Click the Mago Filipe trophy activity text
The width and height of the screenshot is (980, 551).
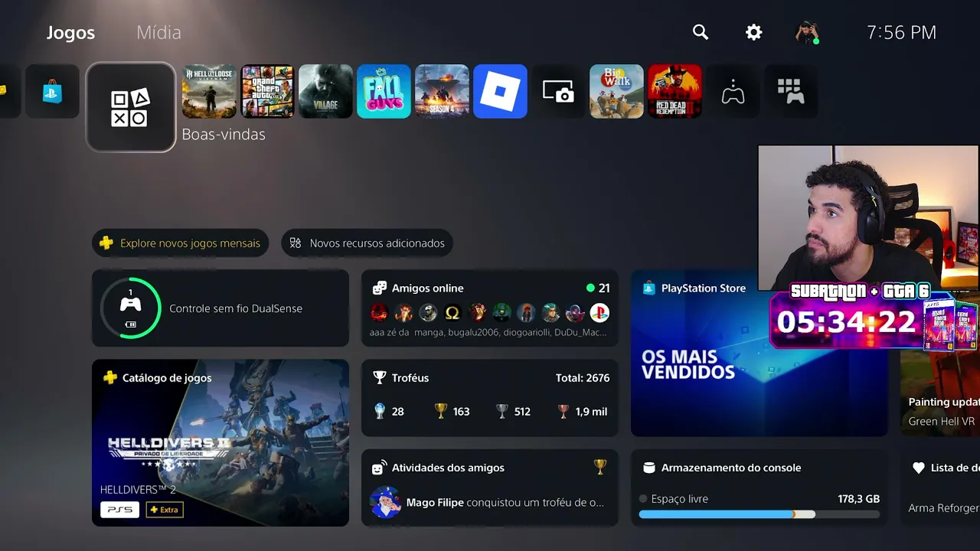pos(505,503)
